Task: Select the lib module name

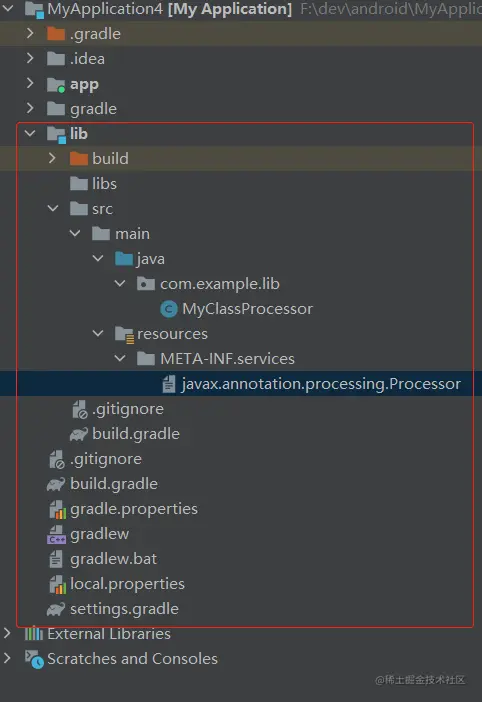Action: tap(79, 133)
